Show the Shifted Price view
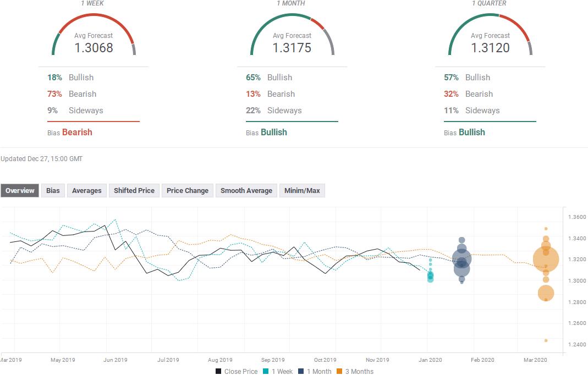This screenshot has width=588, height=375. [134, 190]
